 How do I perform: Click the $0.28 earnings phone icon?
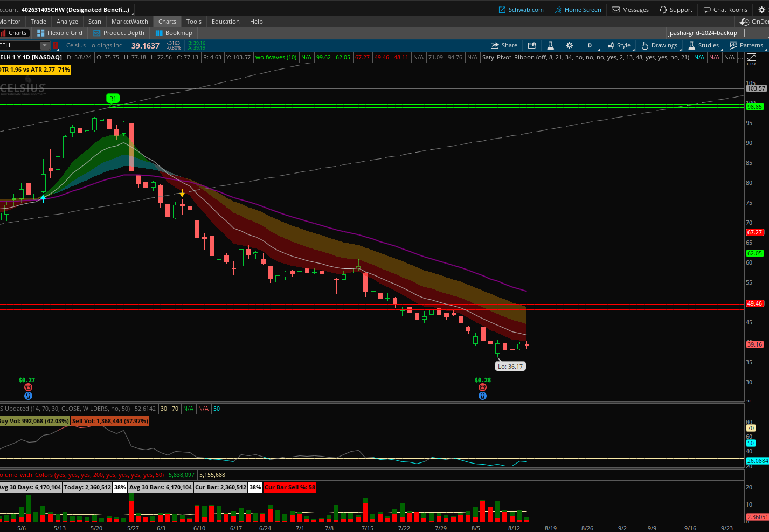coord(482,388)
